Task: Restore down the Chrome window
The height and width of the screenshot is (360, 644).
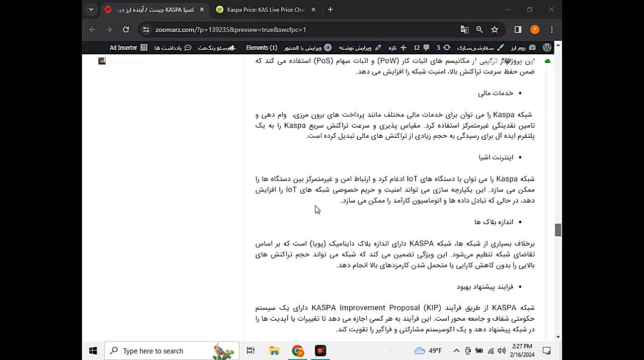Action: tap(530, 10)
